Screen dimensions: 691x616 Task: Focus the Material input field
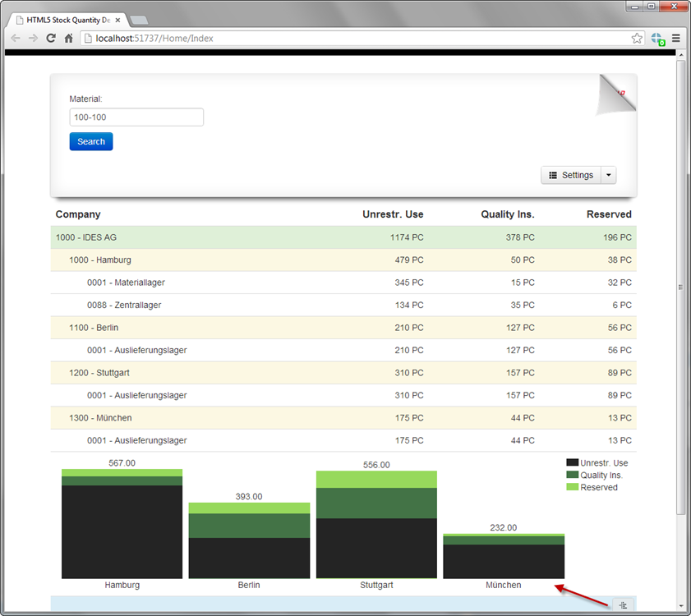click(136, 117)
